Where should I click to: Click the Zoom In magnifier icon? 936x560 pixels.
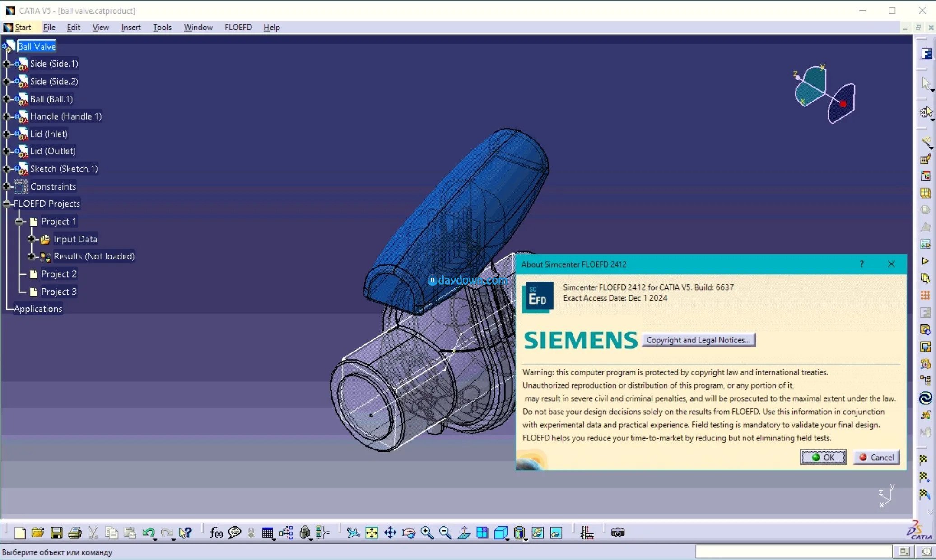[x=427, y=533]
